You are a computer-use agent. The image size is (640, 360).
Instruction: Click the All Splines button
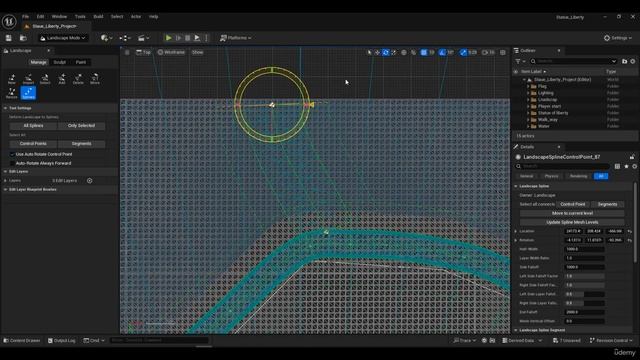click(33, 126)
